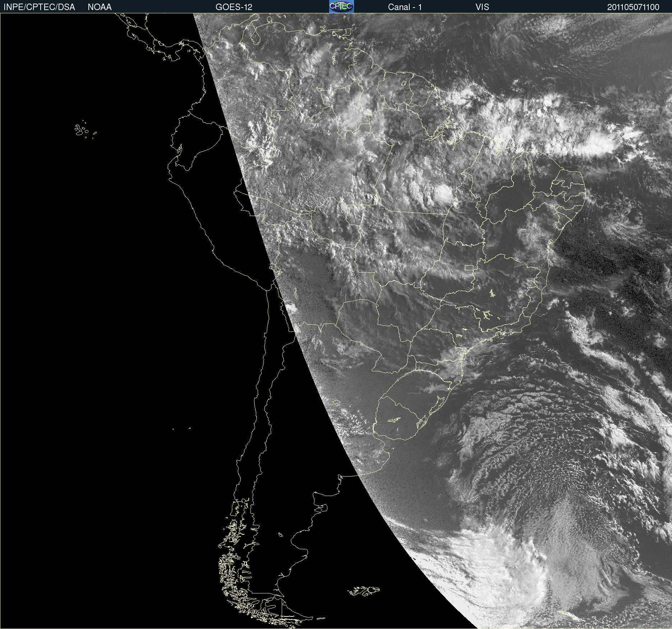Click the Canal - 1 channel label
This screenshot has width=672, height=629.
(405, 7)
